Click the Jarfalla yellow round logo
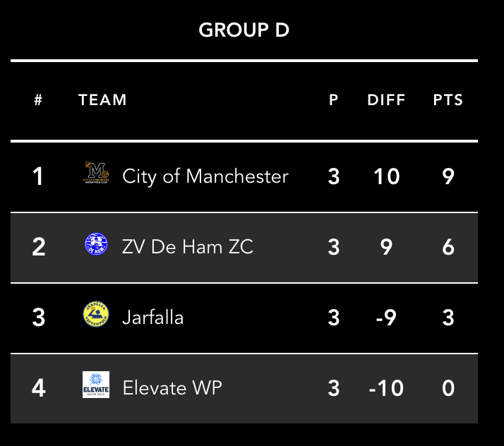504x446 pixels. click(x=96, y=315)
